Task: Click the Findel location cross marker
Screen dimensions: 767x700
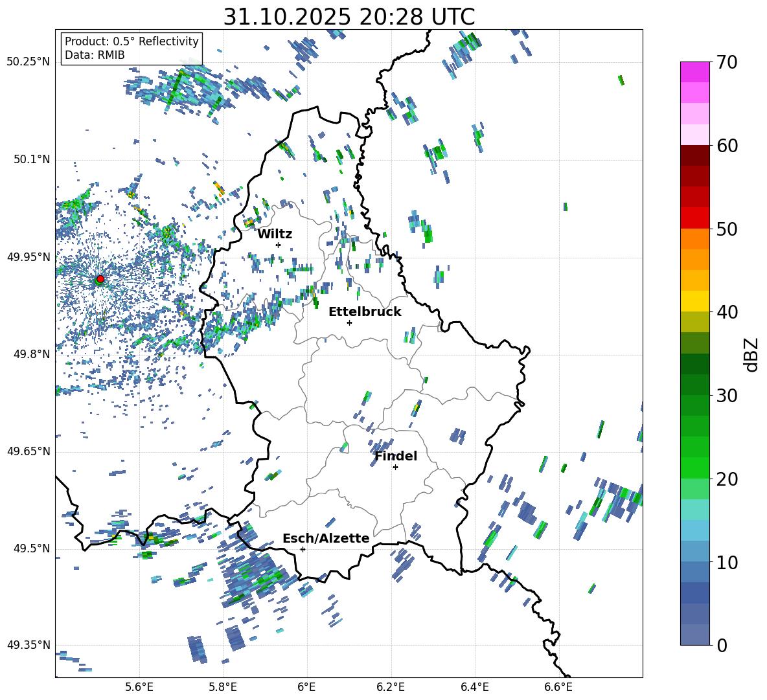Action: [x=395, y=468]
